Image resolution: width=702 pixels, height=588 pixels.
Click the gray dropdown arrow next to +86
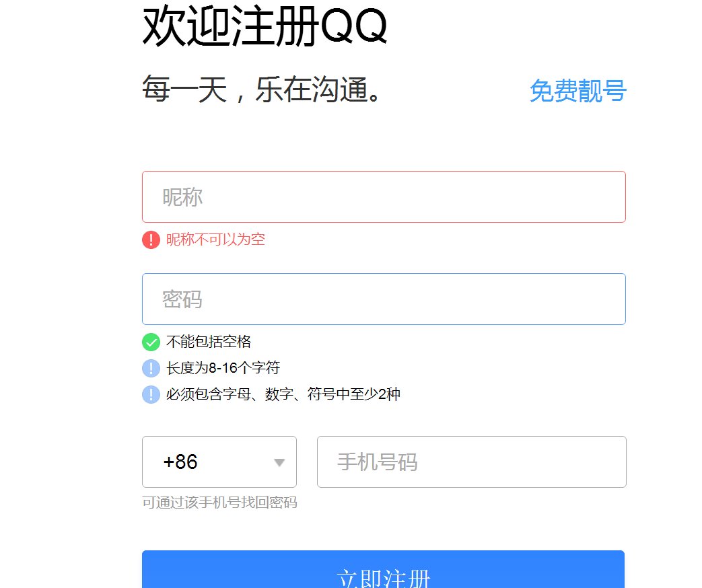click(279, 462)
